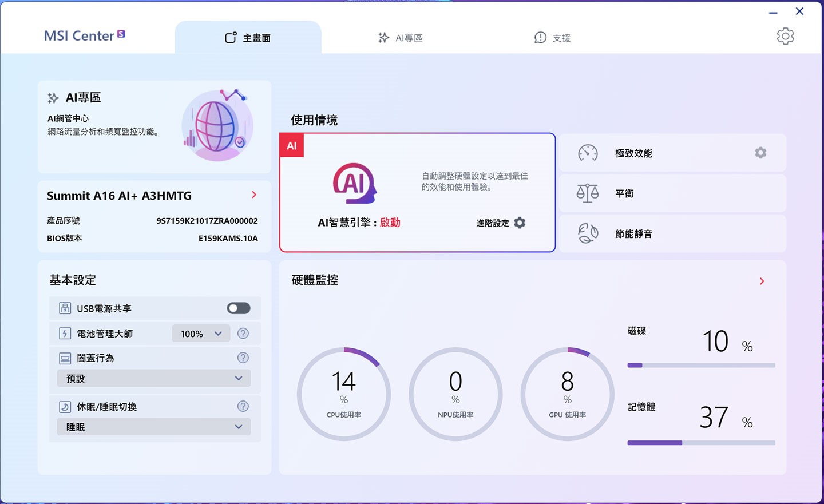
Task: Click the 記憶體 usage bar
Action: tap(702, 443)
